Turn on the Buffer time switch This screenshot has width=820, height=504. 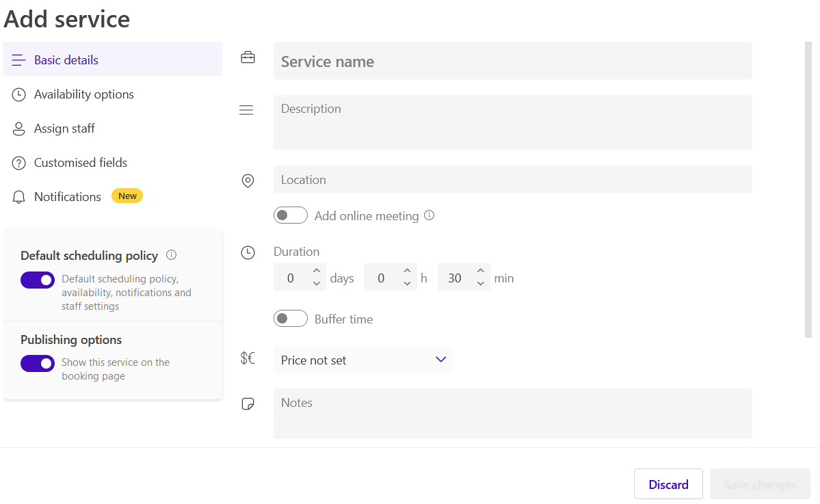click(x=291, y=319)
